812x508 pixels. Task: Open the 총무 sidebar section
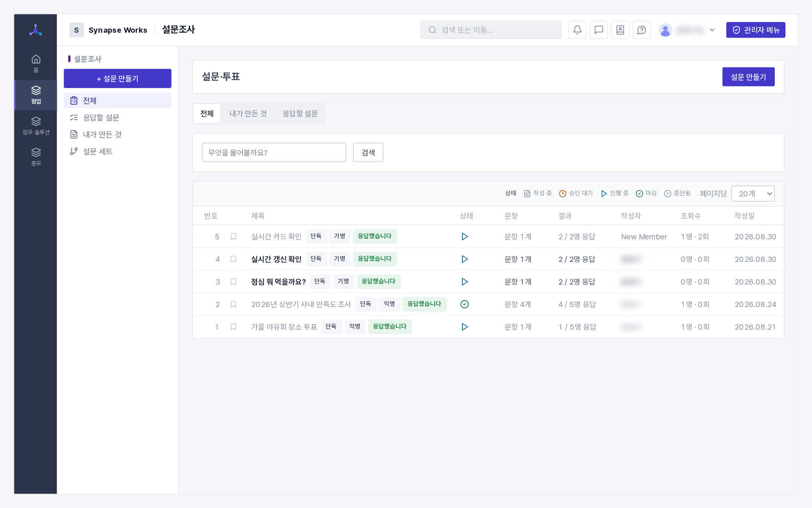(x=36, y=157)
